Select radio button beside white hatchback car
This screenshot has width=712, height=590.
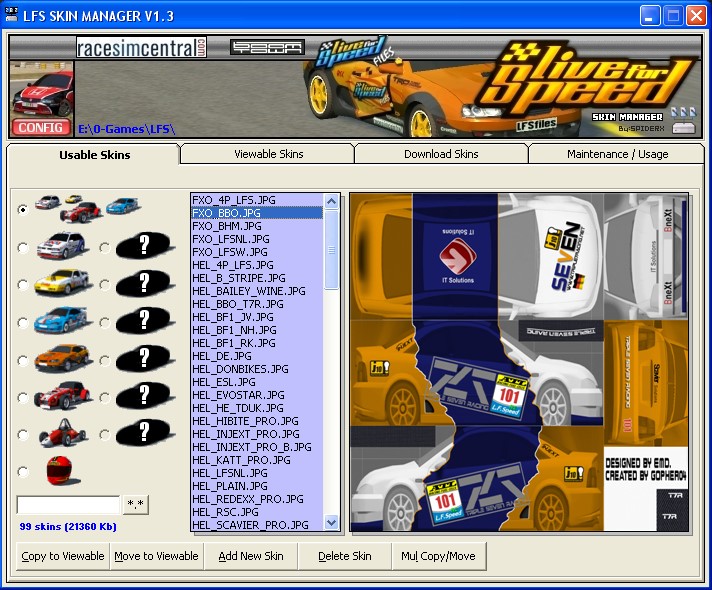(23, 248)
